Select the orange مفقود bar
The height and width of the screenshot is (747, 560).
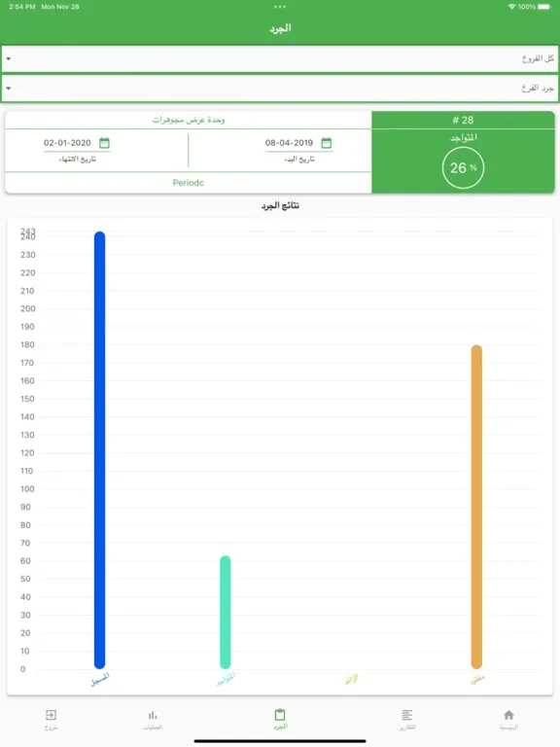pyautogui.click(x=476, y=507)
